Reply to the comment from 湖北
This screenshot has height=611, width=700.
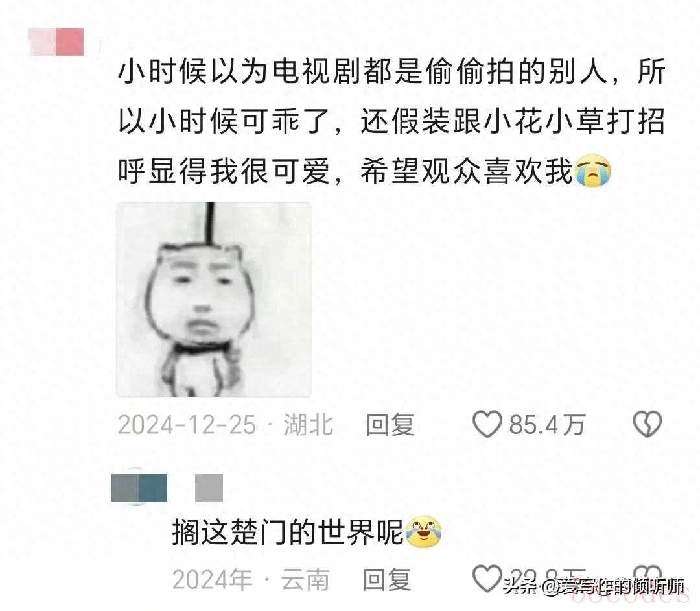[390, 424]
